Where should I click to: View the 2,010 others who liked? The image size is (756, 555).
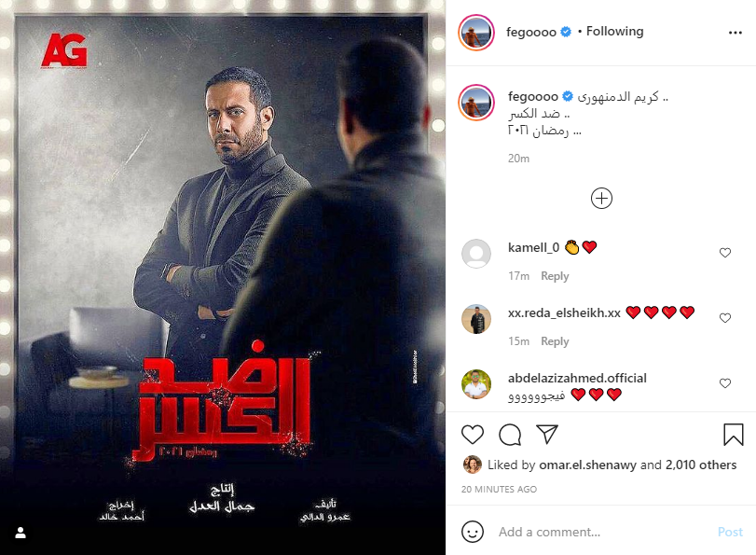pyautogui.click(x=701, y=465)
